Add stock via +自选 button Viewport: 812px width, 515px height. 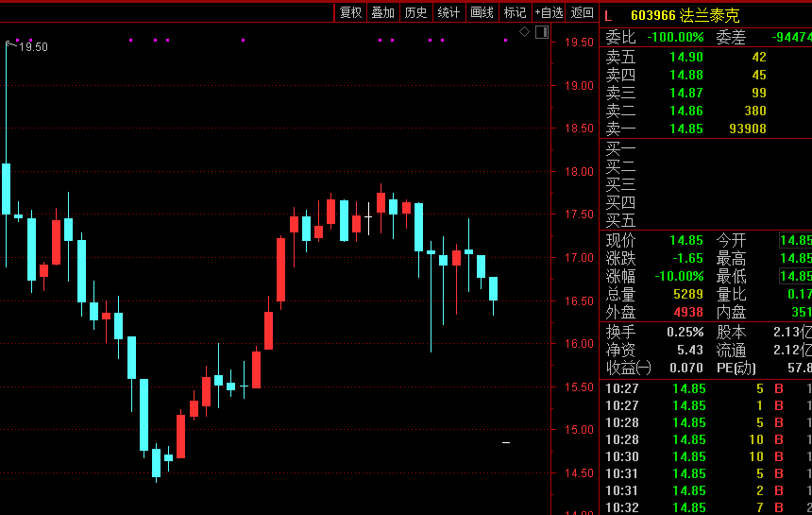coord(549,12)
